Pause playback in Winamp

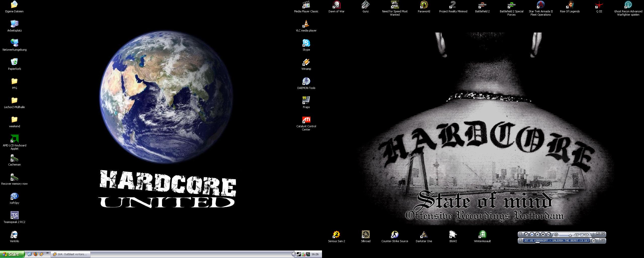coord(537,234)
